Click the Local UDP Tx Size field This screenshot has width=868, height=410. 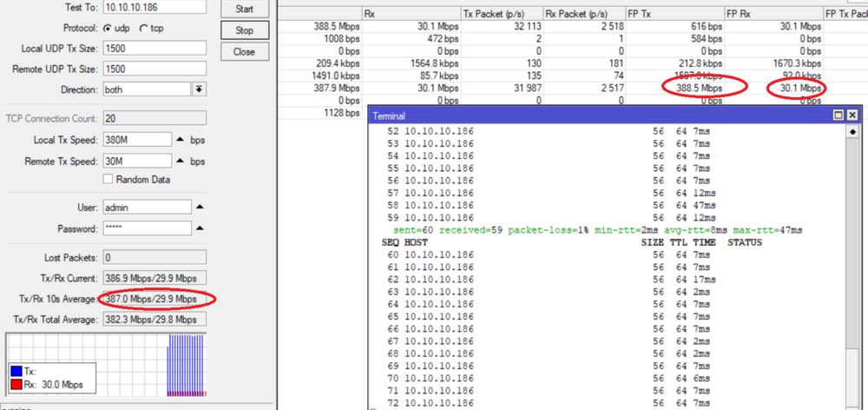155,48
